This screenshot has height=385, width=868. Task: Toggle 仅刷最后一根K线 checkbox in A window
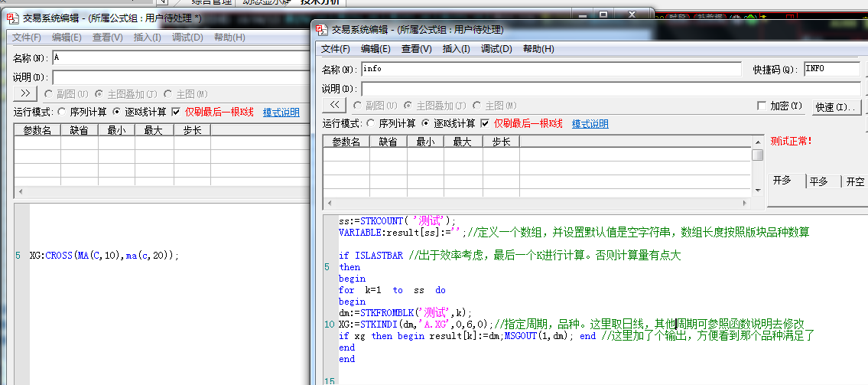point(176,112)
